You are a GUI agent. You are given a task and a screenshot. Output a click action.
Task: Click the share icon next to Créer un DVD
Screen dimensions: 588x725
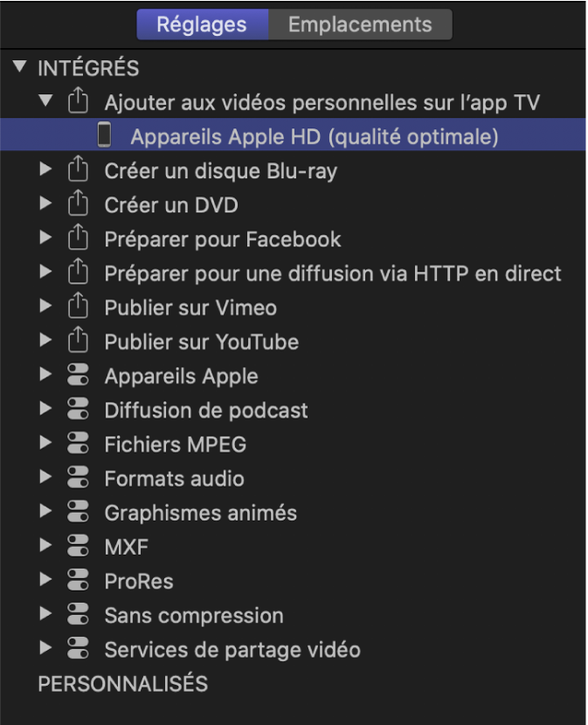click(78, 204)
